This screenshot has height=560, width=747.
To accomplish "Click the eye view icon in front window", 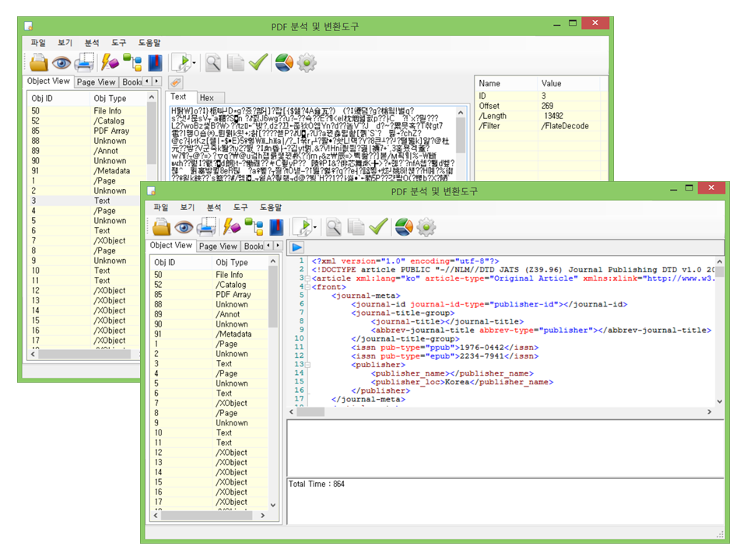I will click(184, 228).
